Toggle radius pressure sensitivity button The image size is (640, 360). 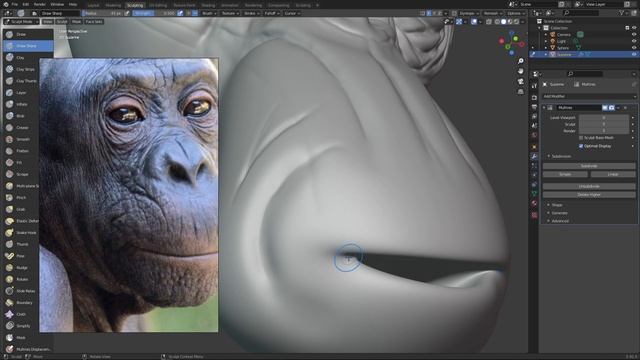click(x=127, y=13)
